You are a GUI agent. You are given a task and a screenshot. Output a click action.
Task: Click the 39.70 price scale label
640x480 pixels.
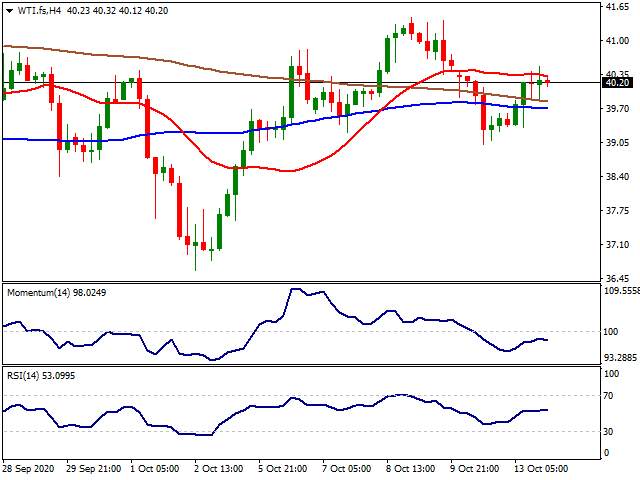[618, 109]
